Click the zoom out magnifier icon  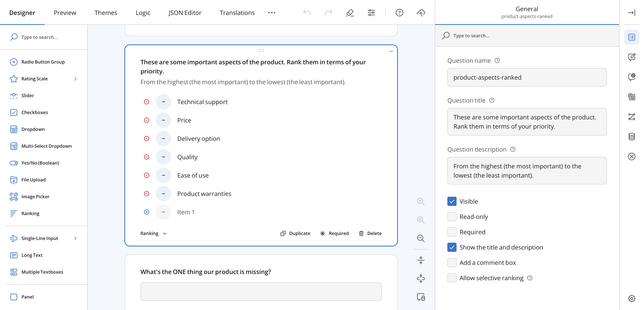point(421,238)
